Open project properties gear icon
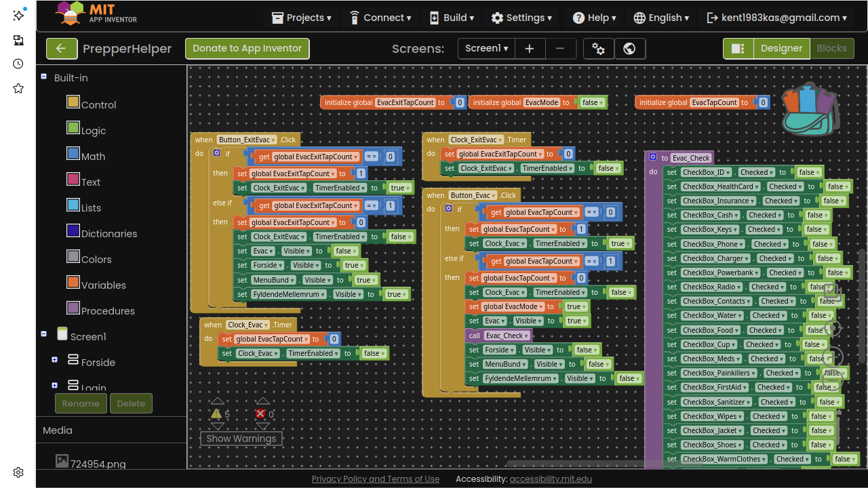Viewport: 868px width, 488px height. point(598,48)
